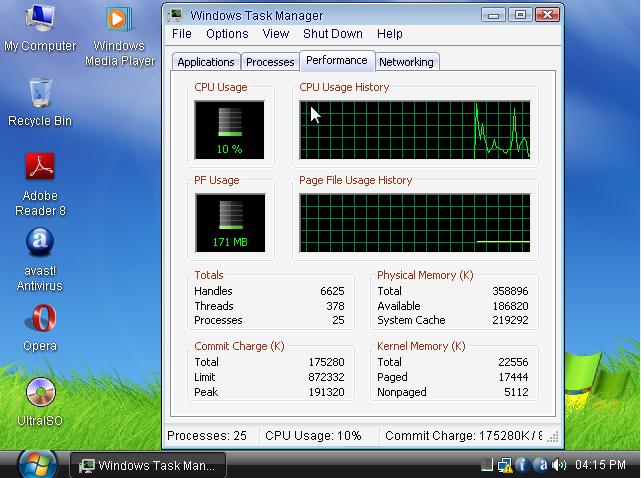641x478 pixels.
Task: Open avast! Antivirus desktop shortcut
Action: pyautogui.click(x=40, y=243)
